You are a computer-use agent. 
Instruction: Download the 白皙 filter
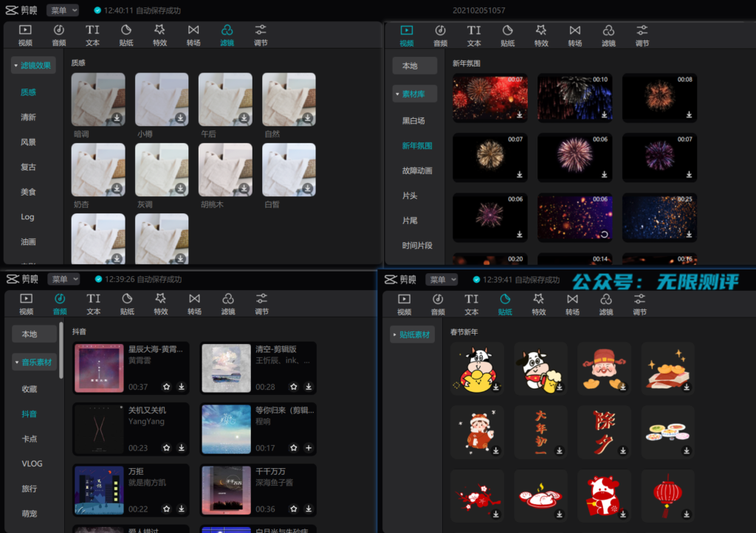[308, 188]
